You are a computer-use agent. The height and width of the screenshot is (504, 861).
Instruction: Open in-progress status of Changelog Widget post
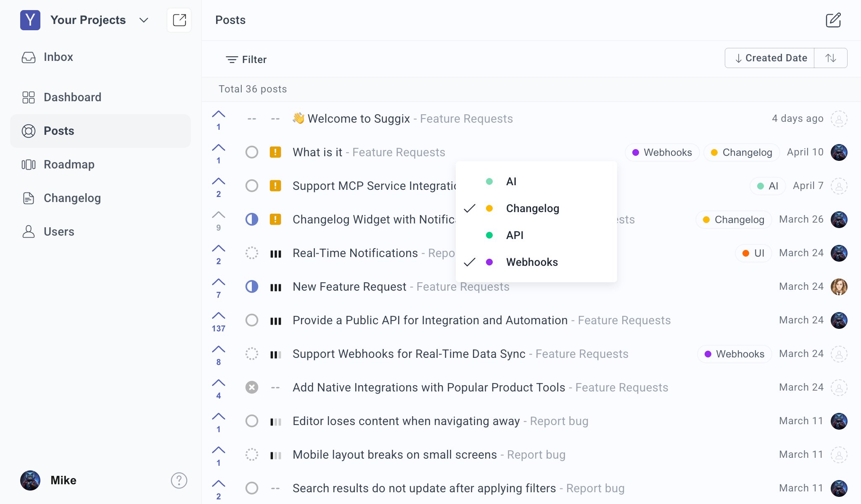[252, 219]
